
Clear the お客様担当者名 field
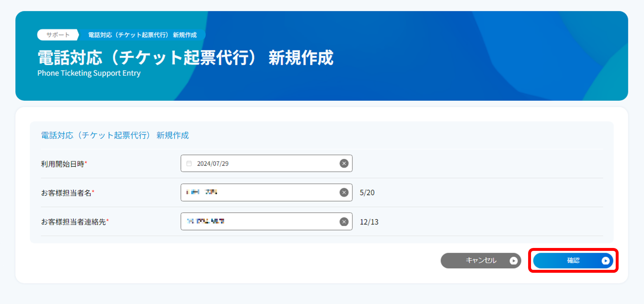pos(344,193)
